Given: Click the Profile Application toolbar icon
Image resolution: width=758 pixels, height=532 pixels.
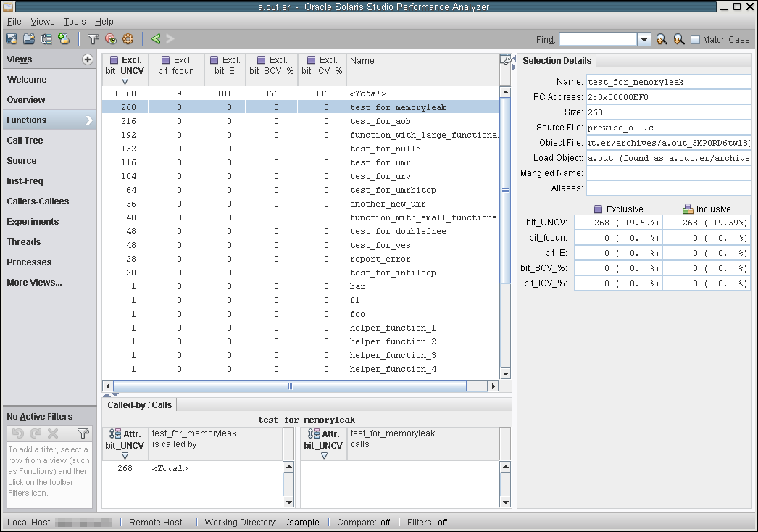Looking at the screenshot, I should [11, 39].
